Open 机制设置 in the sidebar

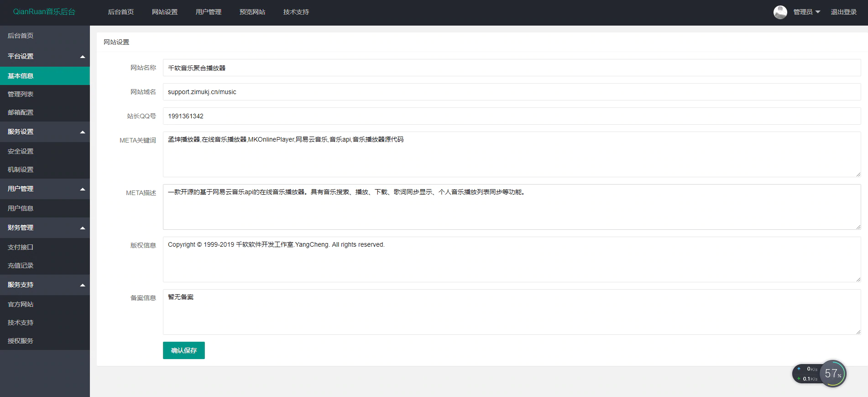[x=45, y=169]
